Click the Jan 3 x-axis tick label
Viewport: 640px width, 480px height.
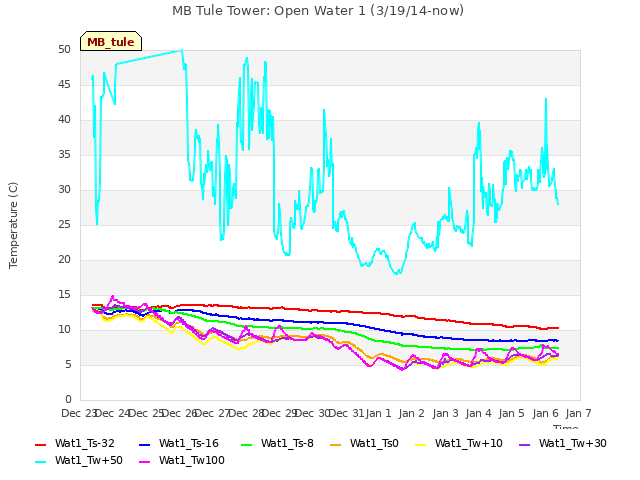(x=445, y=413)
